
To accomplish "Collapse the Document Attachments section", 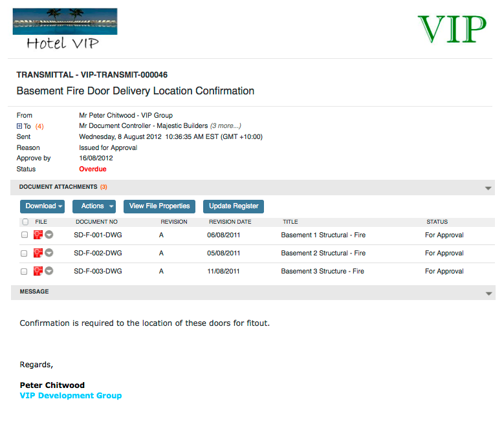I will pos(488,188).
